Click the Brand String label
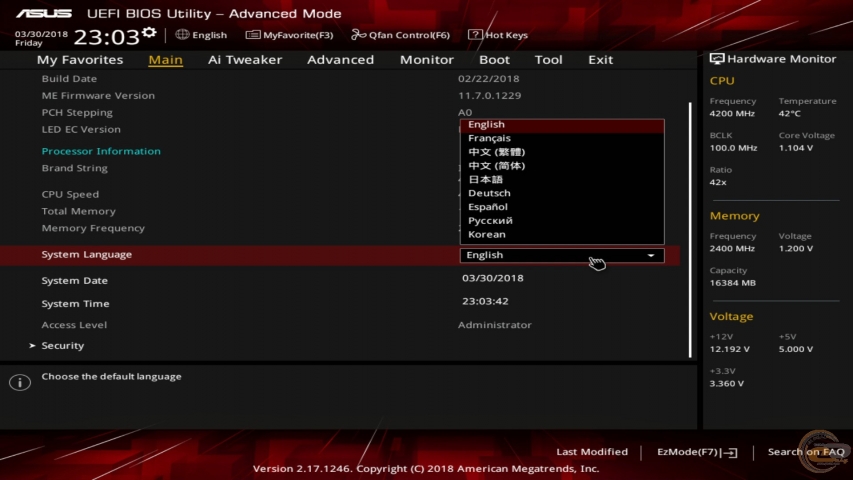853x480 pixels. tap(75, 168)
